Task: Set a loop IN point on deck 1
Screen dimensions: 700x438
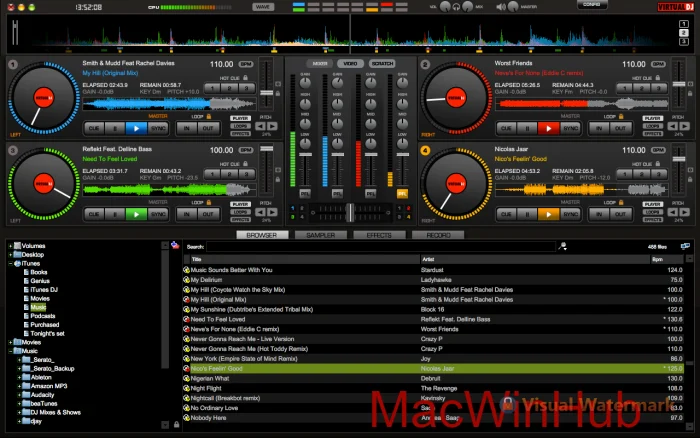Action: 187,128
